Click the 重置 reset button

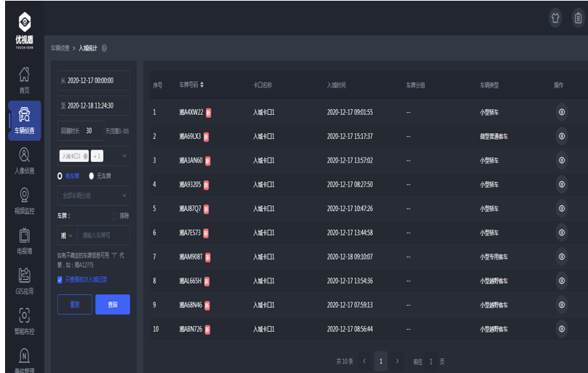pyautogui.click(x=74, y=304)
